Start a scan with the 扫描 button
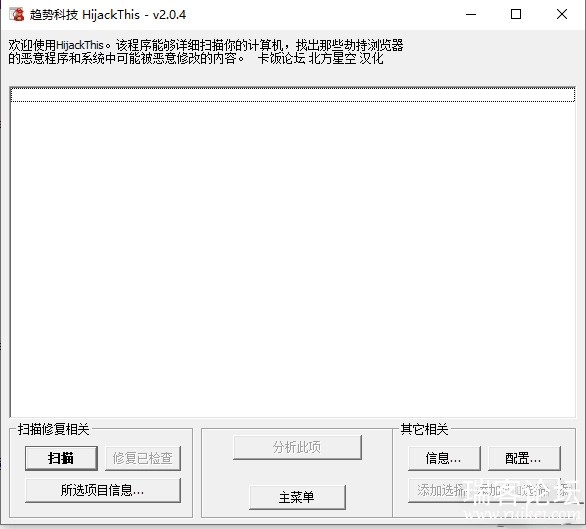The image size is (586, 529). pos(61,458)
